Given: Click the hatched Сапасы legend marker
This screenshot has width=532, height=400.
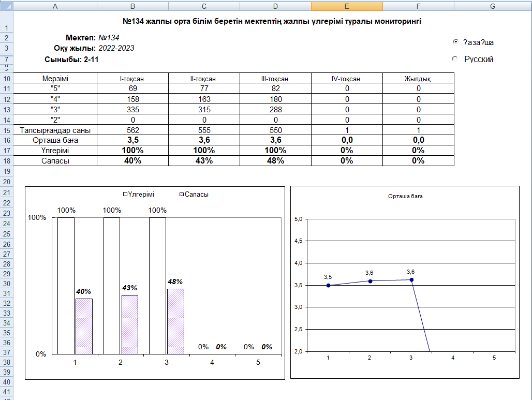Looking at the screenshot, I should point(182,195).
